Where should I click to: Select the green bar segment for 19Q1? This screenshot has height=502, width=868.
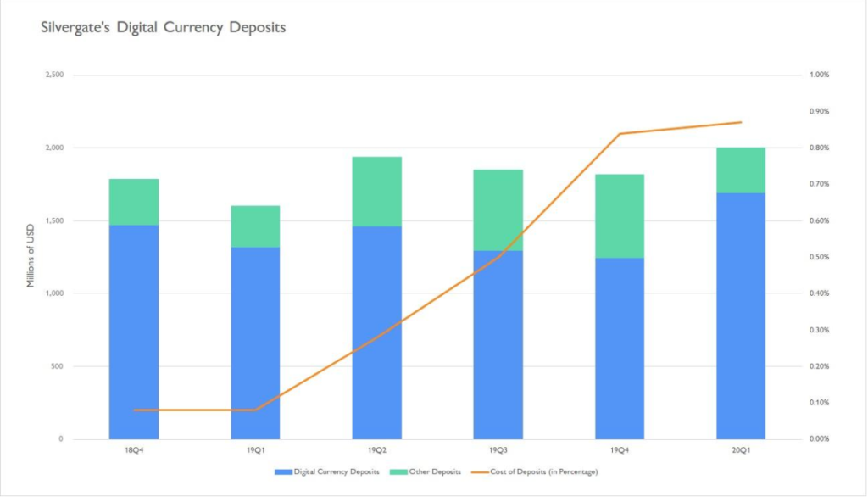[x=255, y=226]
